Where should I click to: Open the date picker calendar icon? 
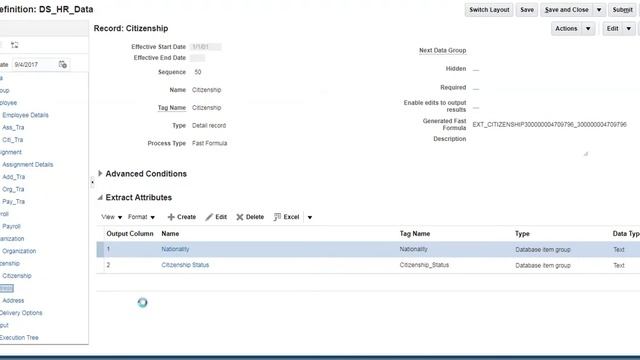click(63, 64)
